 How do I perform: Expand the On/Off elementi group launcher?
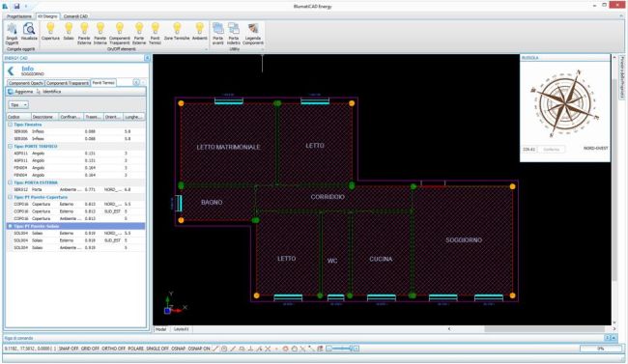[x=206, y=49]
